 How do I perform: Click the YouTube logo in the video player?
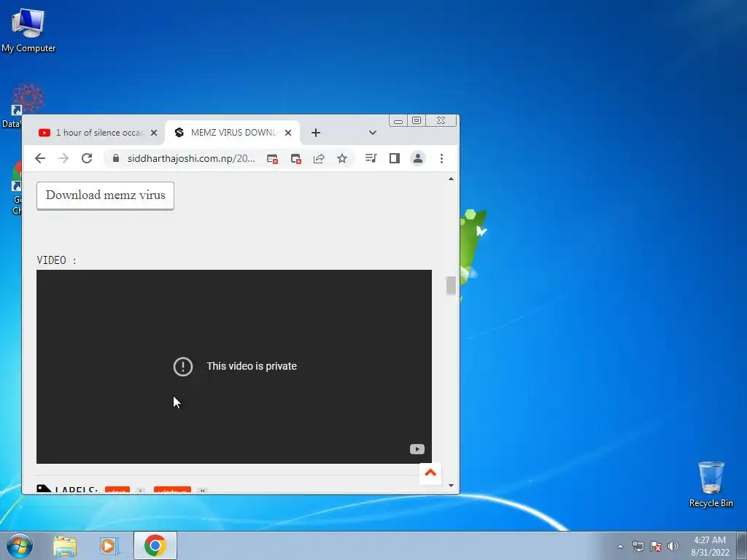point(417,449)
